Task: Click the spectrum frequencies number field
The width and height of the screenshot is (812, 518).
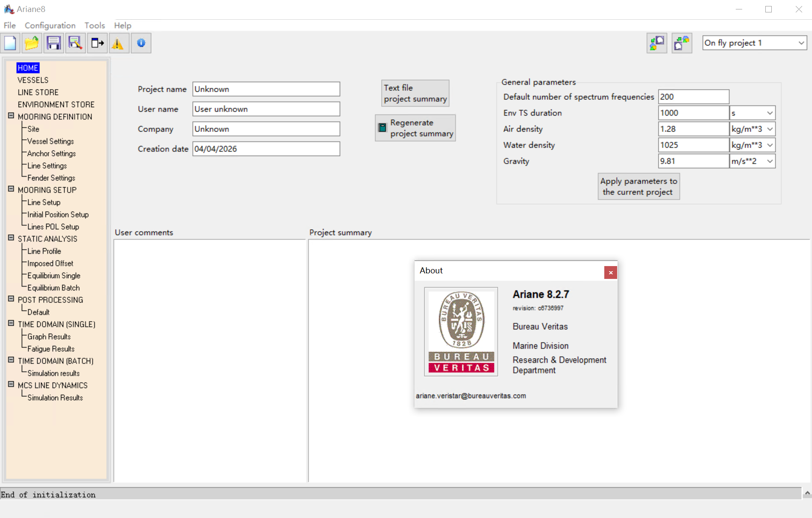Action: tap(694, 97)
